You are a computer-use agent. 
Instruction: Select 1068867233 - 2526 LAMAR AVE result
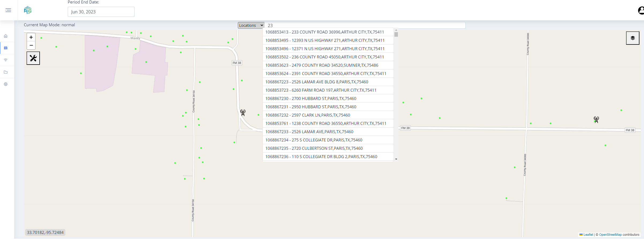(328, 132)
